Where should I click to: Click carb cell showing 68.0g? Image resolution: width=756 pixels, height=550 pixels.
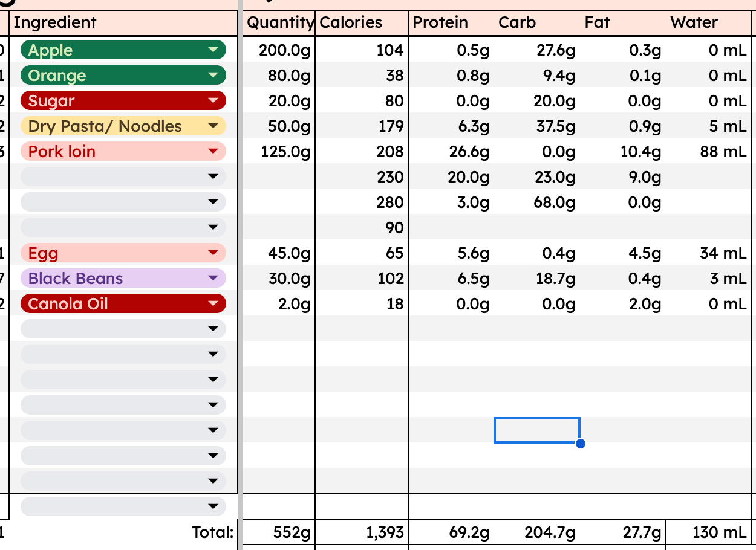[x=537, y=202]
